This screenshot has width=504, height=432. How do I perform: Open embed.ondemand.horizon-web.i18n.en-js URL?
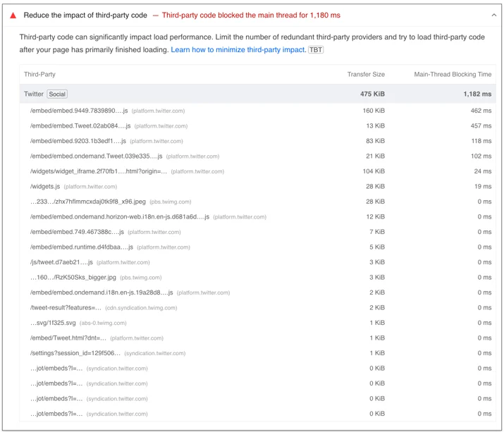120,216
